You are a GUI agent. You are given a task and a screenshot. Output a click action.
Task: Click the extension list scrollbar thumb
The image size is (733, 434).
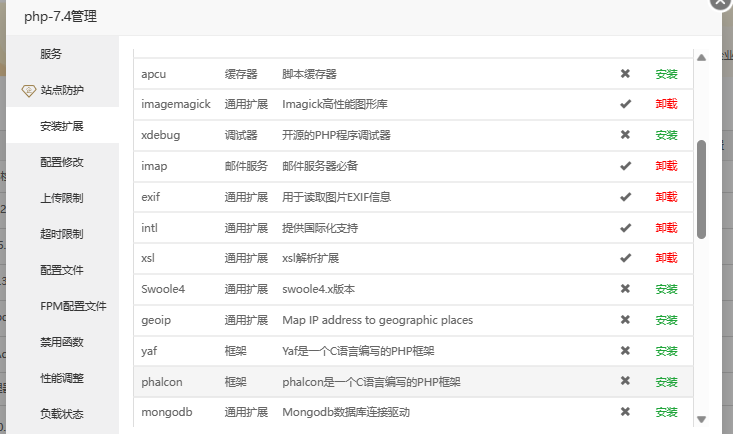701,188
